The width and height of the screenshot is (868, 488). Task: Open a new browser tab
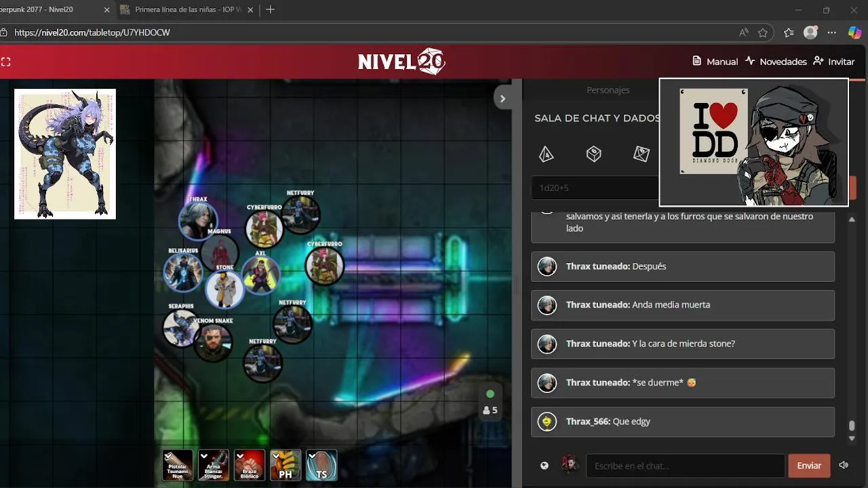(x=271, y=9)
